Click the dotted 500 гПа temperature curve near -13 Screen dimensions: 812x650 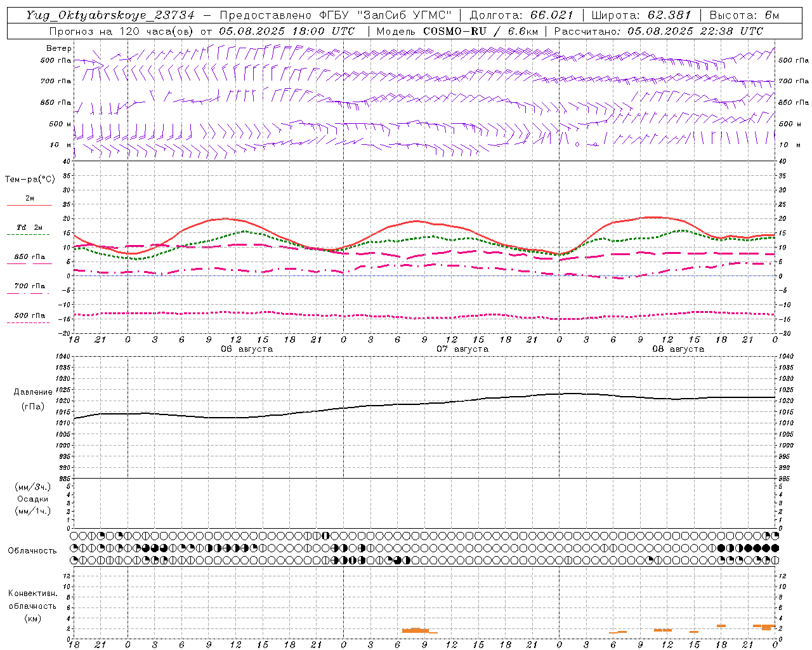(425, 317)
